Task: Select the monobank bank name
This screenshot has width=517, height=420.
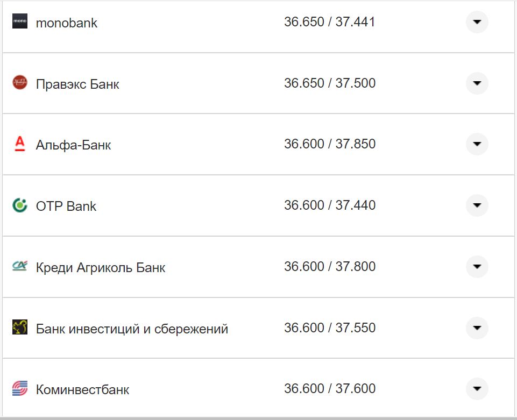Action: pyautogui.click(x=66, y=23)
